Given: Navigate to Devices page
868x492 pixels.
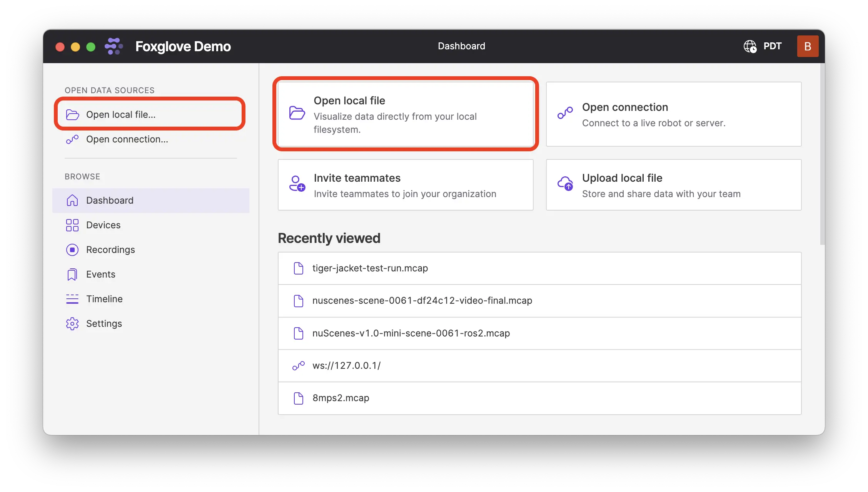Looking at the screenshot, I should [151, 225].
